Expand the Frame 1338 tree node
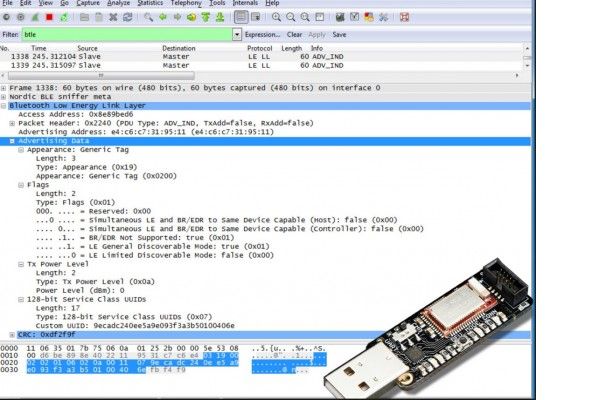The height and width of the screenshot is (400, 600). 3,88
